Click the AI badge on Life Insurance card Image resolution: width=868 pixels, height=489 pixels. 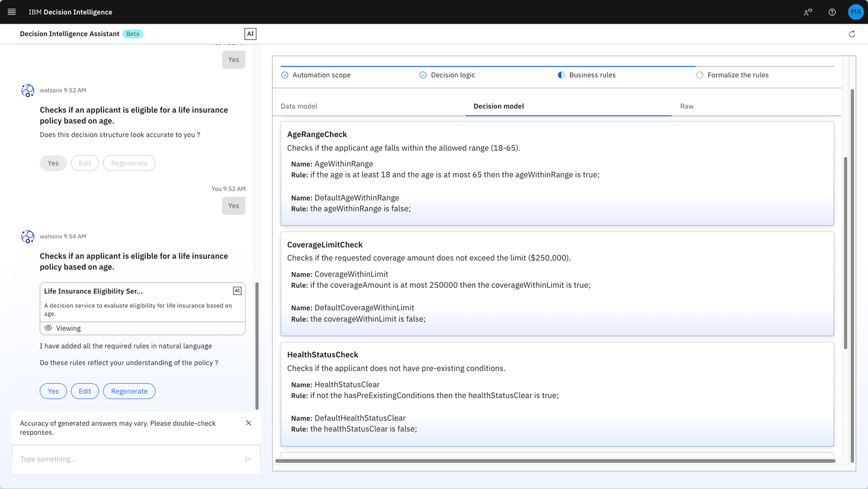[237, 291]
